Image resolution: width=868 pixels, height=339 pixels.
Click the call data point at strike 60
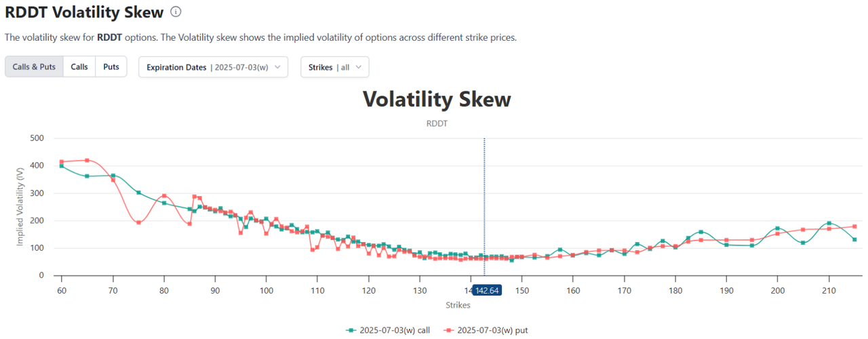click(x=62, y=165)
